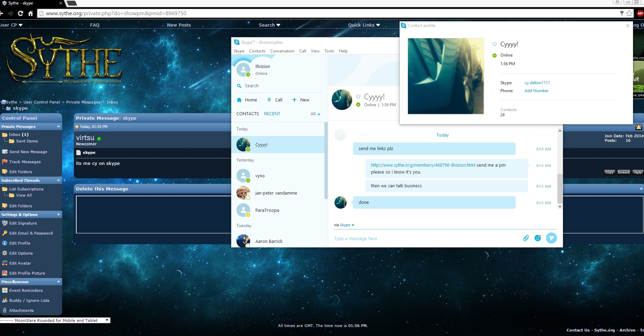The height and width of the screenshot is (336, 644).
Task: Collapse the Private Messages section
Action: point(58,127)
